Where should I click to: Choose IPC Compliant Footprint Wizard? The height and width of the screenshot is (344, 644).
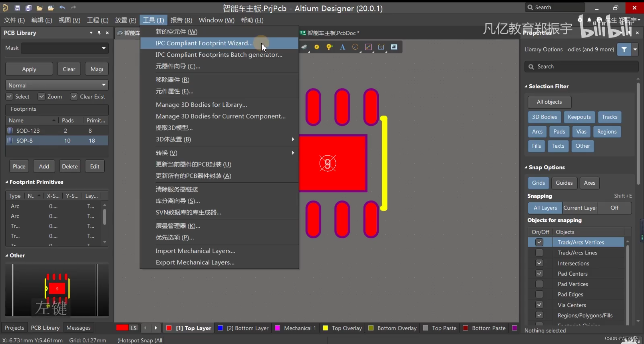click(x=219, y=43)
